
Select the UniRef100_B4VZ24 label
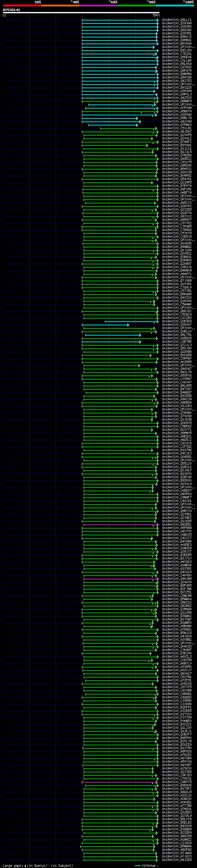tap(176, 297)
